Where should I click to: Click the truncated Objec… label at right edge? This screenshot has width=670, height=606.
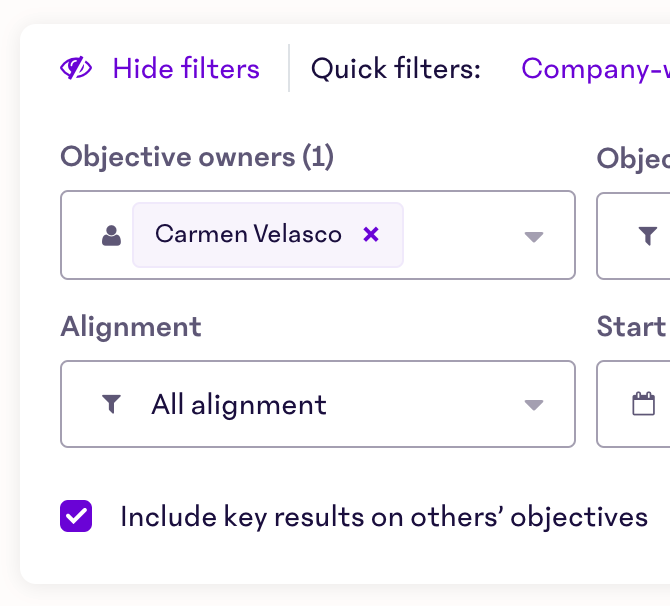tap(634, 157)
